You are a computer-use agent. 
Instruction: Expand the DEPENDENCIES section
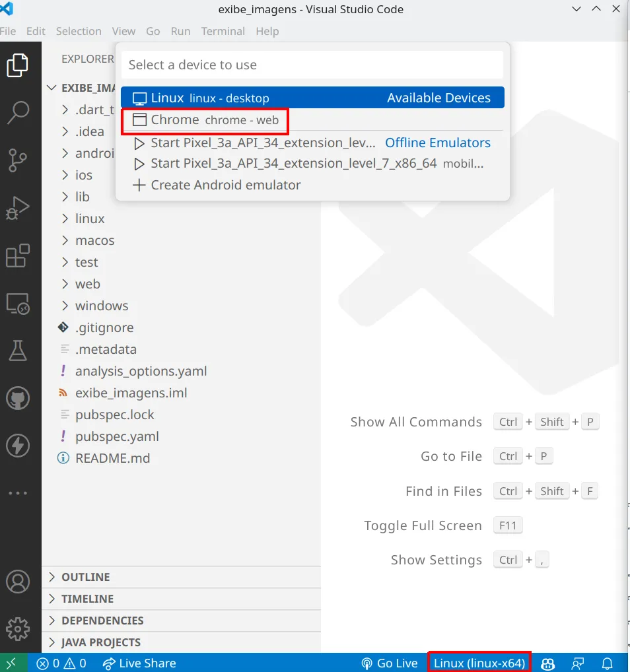click(x=182, y=621)
